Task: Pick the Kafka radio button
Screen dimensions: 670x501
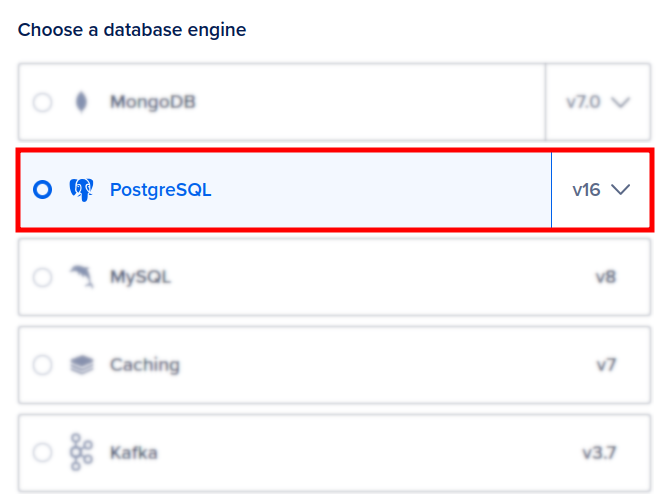Action: click(42, 453)
